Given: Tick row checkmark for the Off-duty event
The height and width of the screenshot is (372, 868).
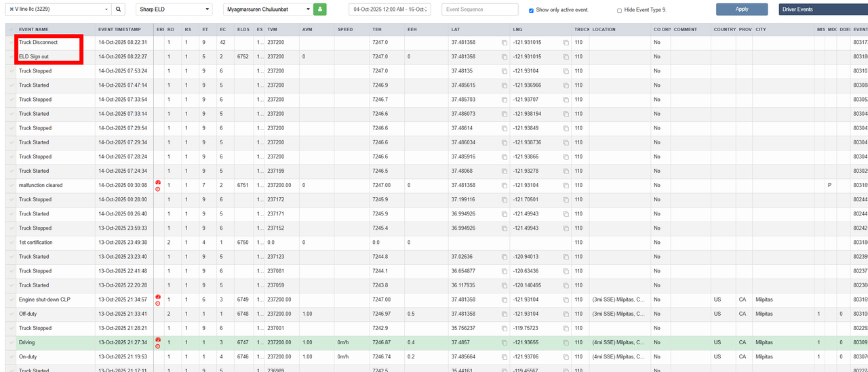Looking at the screenshot, I should (x=11, y=314).
